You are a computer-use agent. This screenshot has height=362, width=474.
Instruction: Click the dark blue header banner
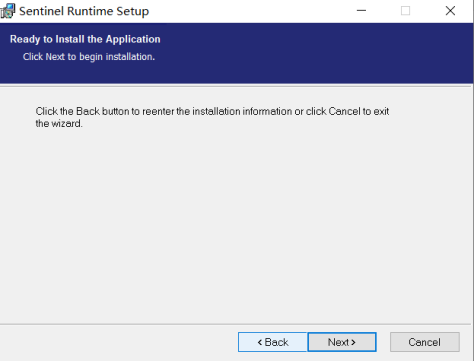[236, 53]
